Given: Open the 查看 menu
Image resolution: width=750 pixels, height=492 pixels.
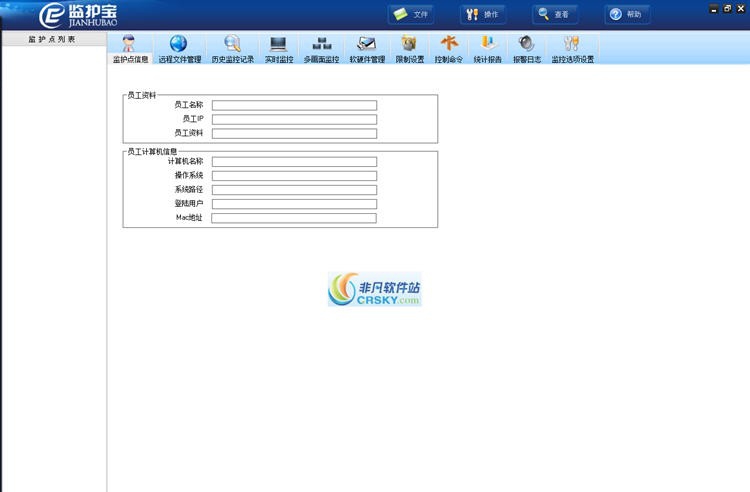Looking at the screenshot, I should [555, 14].
